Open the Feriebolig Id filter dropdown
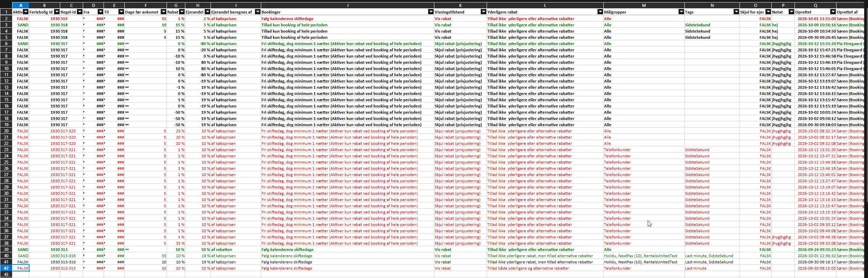Screen dimensions: 868x278 coord(57,12)
